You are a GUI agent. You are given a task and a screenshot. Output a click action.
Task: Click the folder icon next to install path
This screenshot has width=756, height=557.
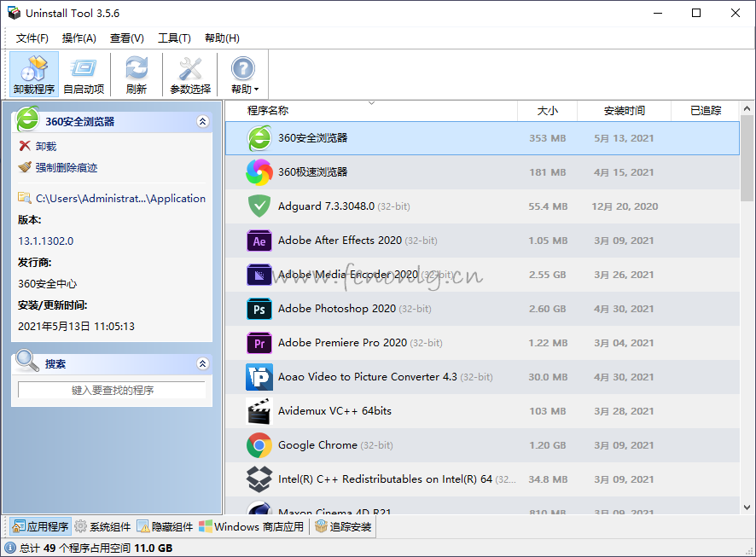click(x=25, y=198)
